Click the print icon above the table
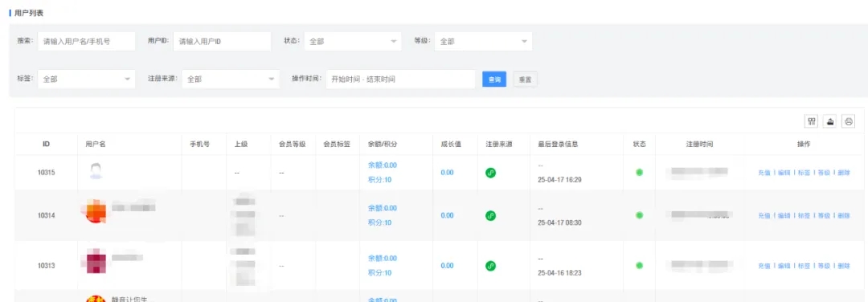This screenshot has height=302, width=868. tap(848, 122)
